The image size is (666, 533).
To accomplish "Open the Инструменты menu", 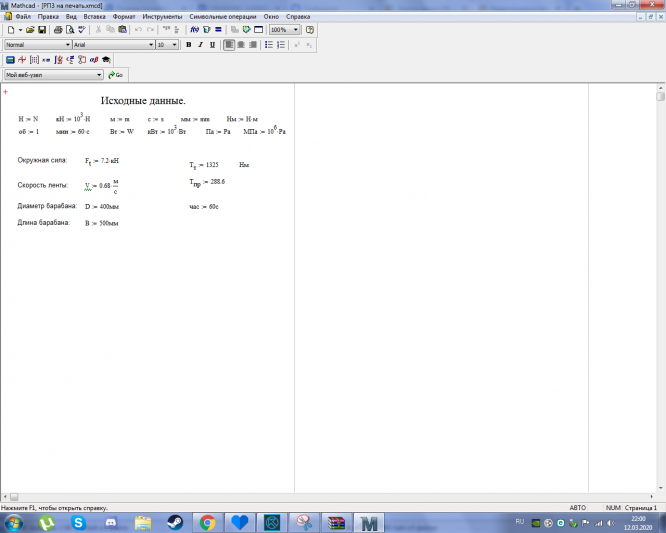I will tap(162, 17).
